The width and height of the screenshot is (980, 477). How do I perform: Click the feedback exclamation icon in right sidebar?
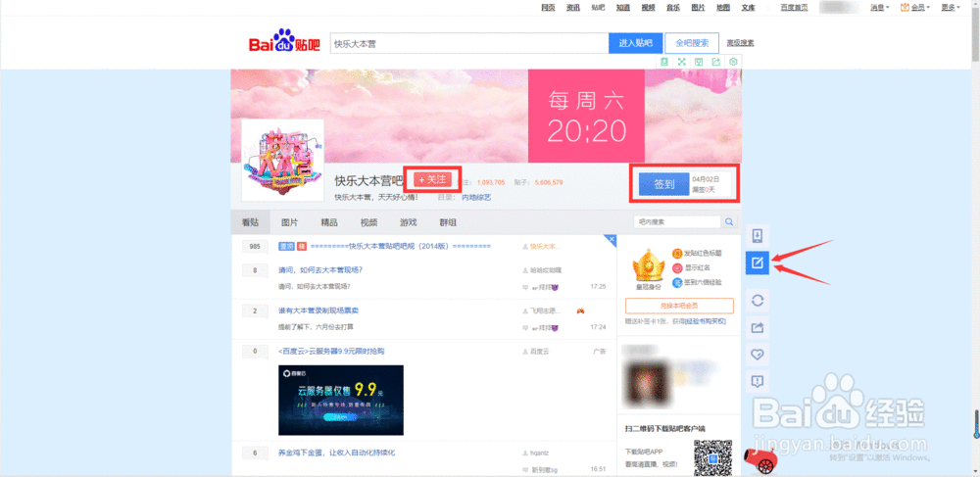tap(757, 381)
